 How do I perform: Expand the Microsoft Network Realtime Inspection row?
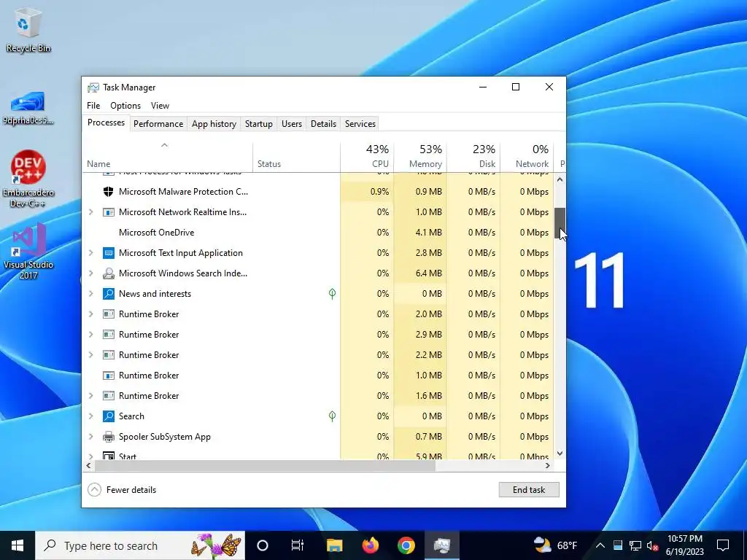[x=91, y=212]
